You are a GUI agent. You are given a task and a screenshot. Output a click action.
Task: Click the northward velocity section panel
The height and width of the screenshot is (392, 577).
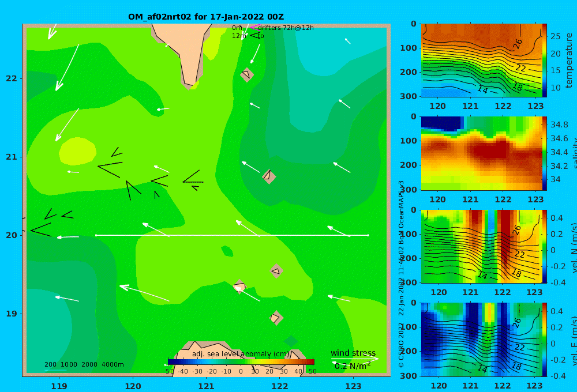coord(481,246)
